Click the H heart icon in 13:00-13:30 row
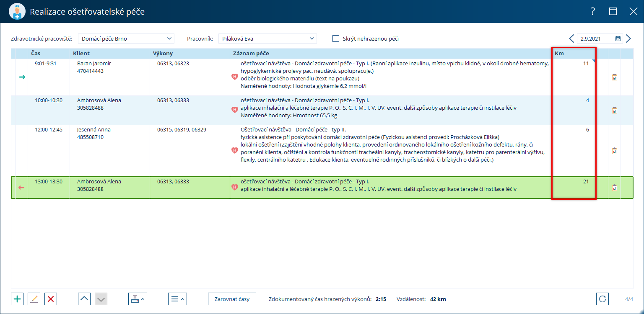The image size is (644, 314). [235, 187]
